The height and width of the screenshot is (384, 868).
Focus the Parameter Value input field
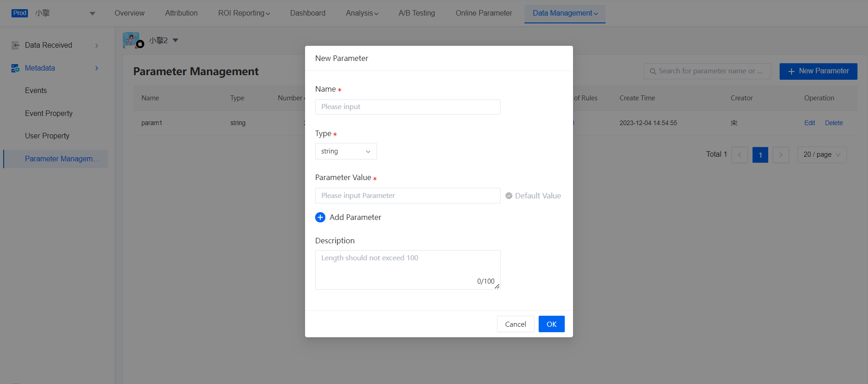(408, 196)
